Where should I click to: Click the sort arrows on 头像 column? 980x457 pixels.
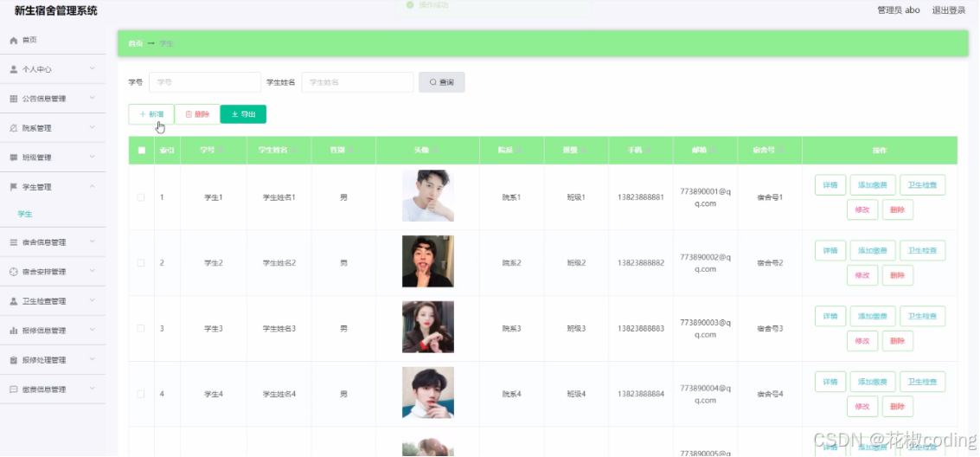point(435,151)
